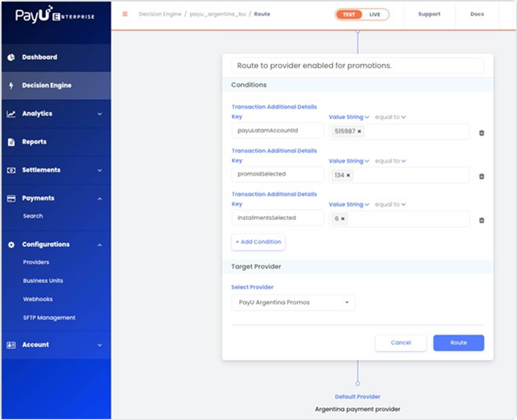517x420 pixels.
Task: Change the second condition's equal to operator
Action: pos(390,161)
